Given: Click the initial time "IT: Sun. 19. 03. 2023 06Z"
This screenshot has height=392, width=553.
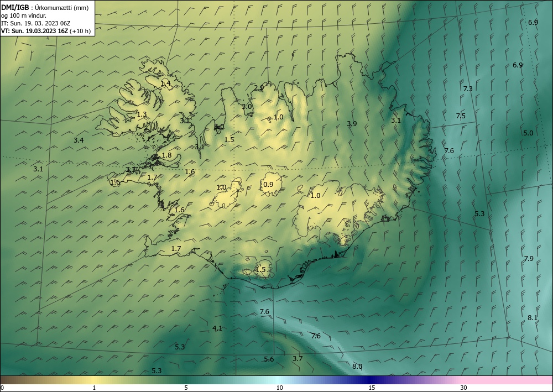Looking at the screenshot, I should click(x=35, y=23).
